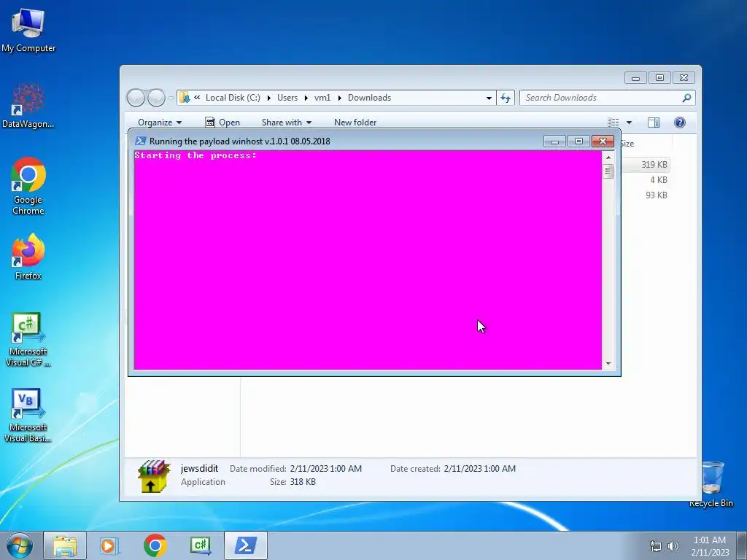Click the Windows Start orb
The image size is (747, 560).
pyautogui.click(x=20, y=545)
